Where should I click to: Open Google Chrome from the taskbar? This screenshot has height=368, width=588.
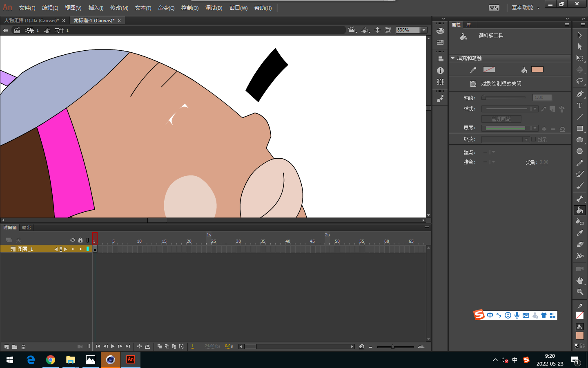(51, 360)
